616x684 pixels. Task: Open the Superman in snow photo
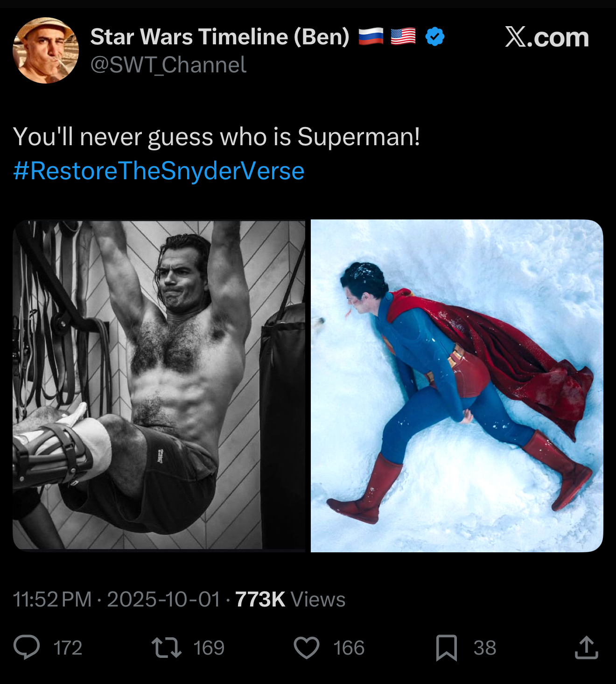pyautogui.click(x=457, y=385)
